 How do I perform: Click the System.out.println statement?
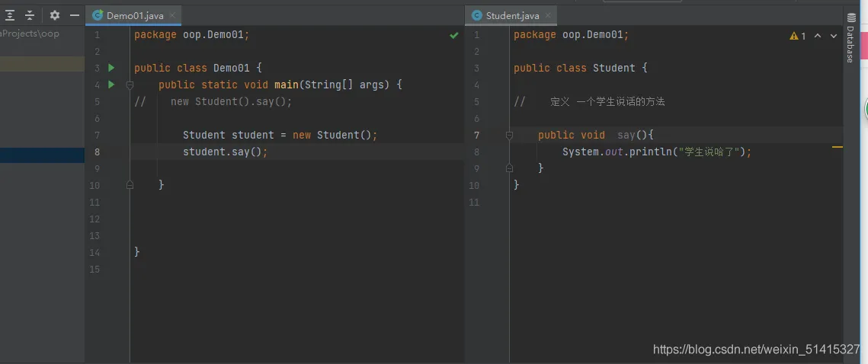(657, 152)
